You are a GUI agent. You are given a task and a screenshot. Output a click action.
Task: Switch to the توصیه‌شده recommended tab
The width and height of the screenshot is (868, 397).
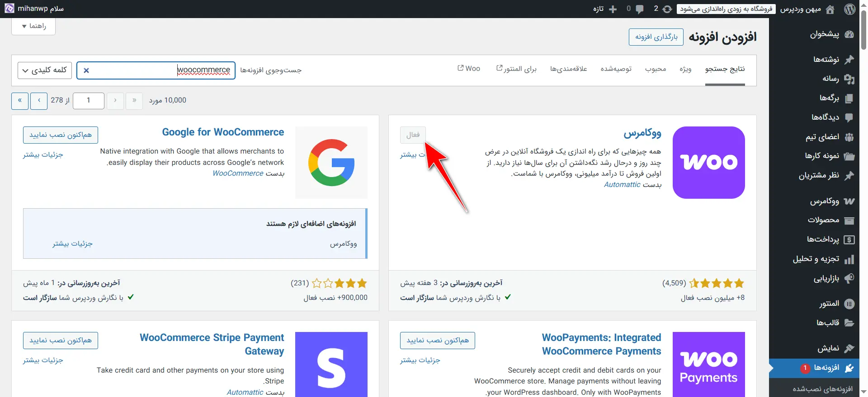point(616,69)
